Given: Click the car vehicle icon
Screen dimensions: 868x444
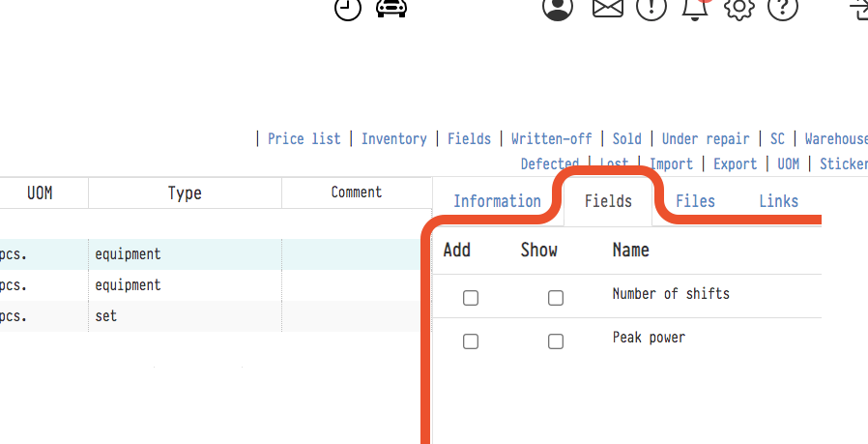Looking at the screenshot, I should (391, 8).
